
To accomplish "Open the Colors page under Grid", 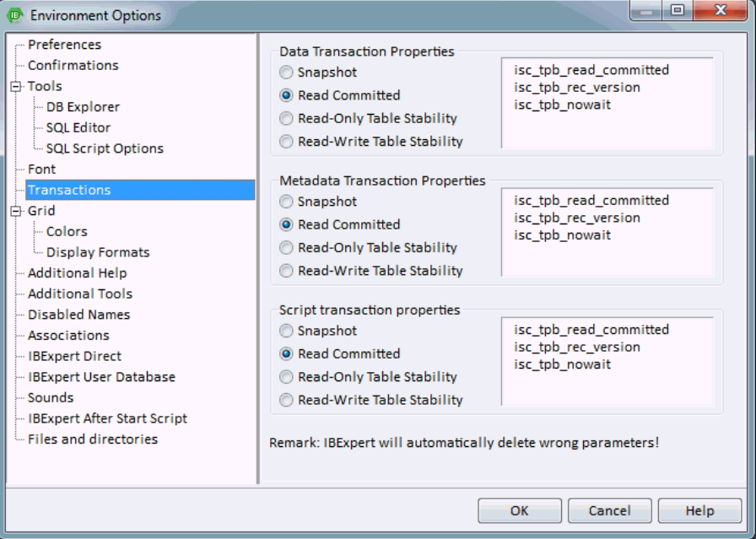I will [67, 231].
